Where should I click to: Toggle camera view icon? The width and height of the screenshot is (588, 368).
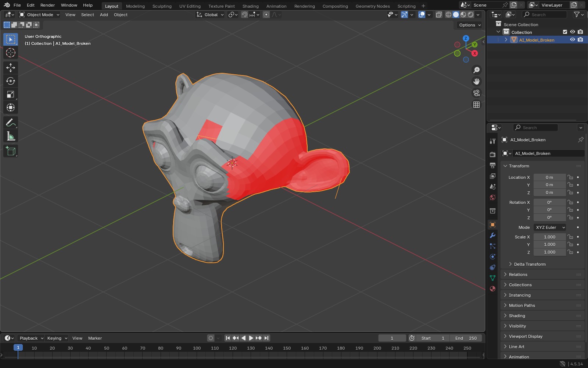click(476, 93)
